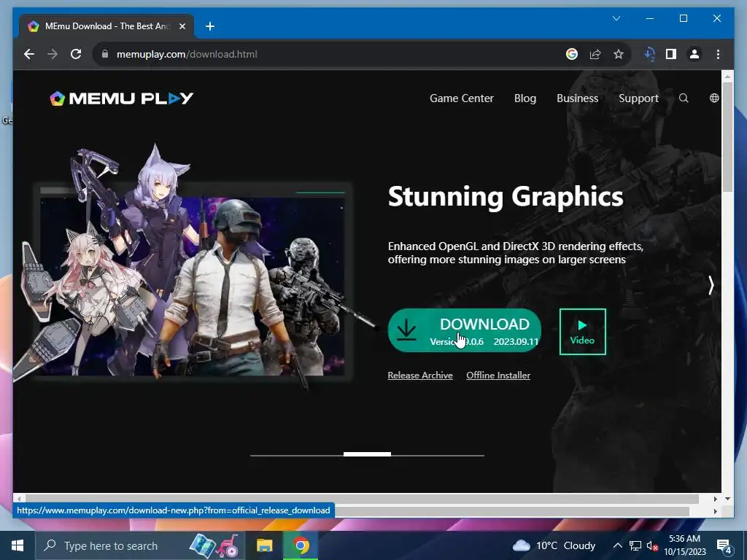Open the Blog menu item

tap(525, 98)
